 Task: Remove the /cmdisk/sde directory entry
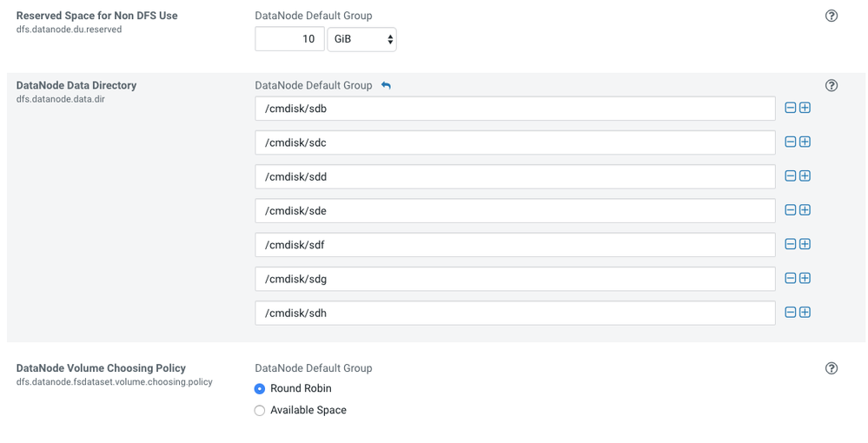coord(791,210)
